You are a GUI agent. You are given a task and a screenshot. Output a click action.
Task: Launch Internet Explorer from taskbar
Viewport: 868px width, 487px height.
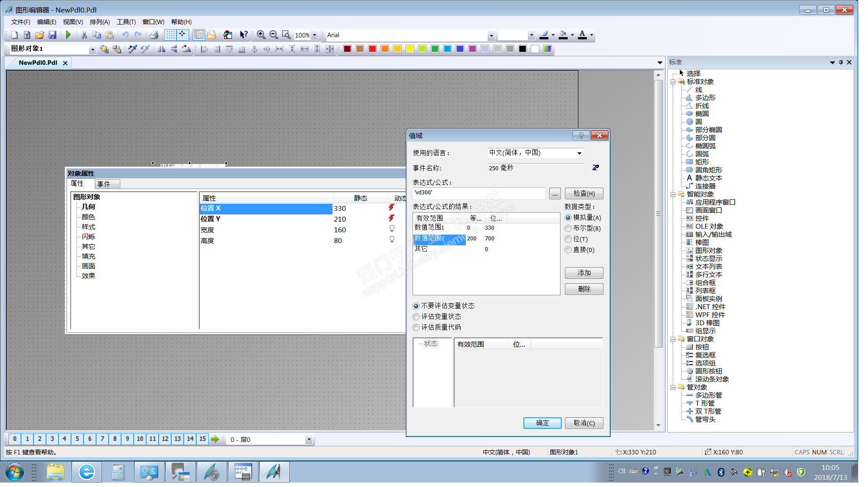[x=86, y=472]
